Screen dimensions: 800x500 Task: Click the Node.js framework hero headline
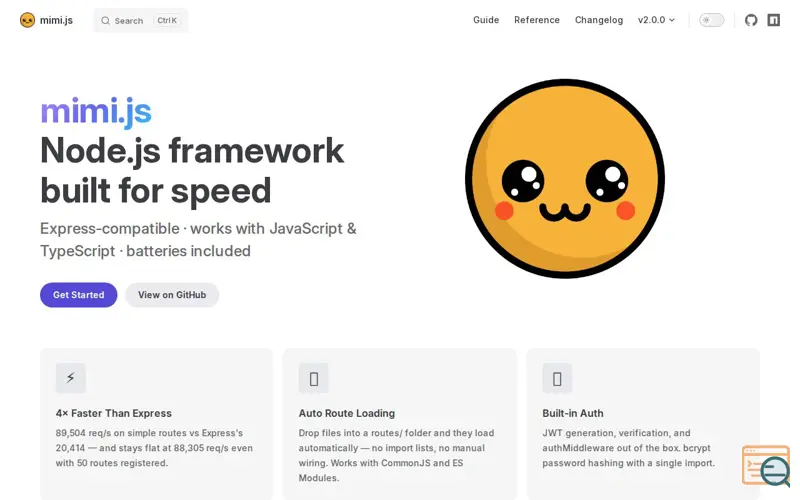click(192, 170)
